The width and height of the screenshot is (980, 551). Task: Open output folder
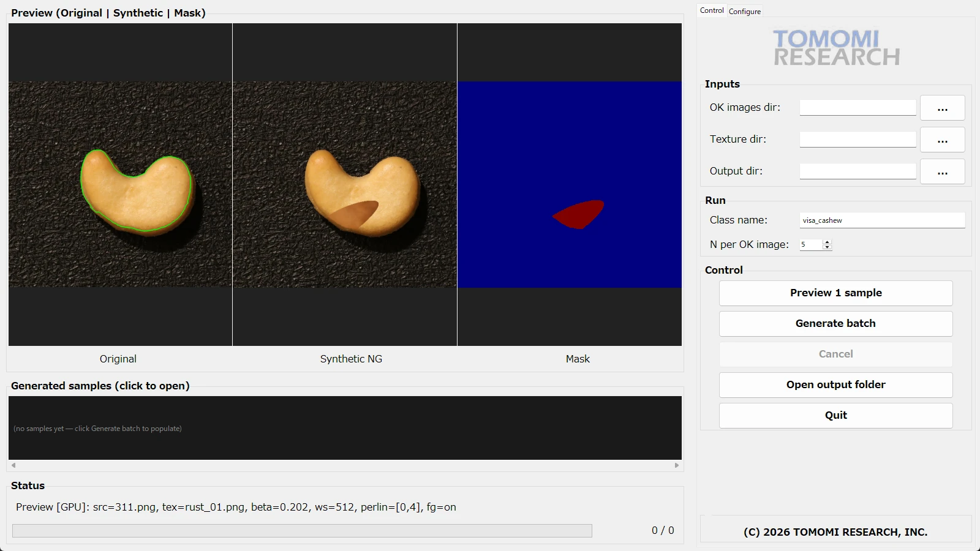835,385
